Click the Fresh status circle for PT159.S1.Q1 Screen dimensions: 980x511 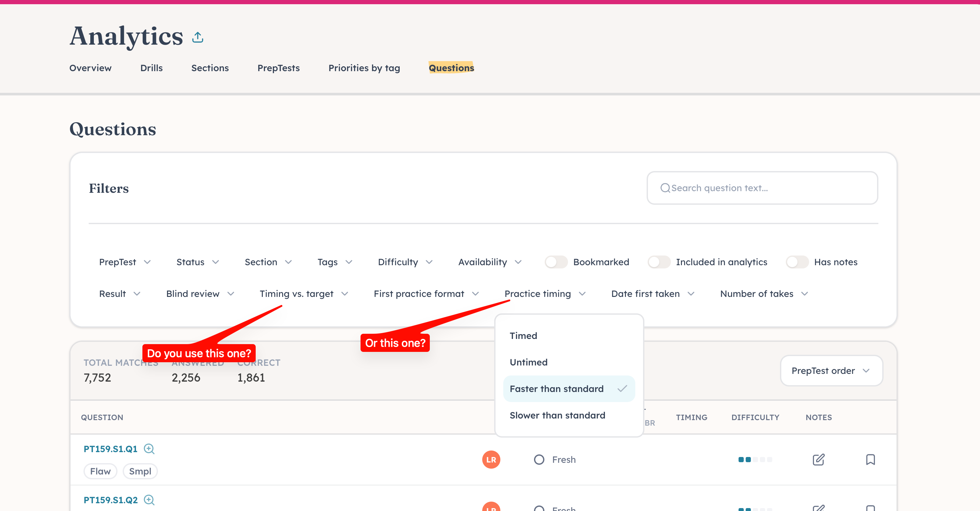tap(539, 460)
